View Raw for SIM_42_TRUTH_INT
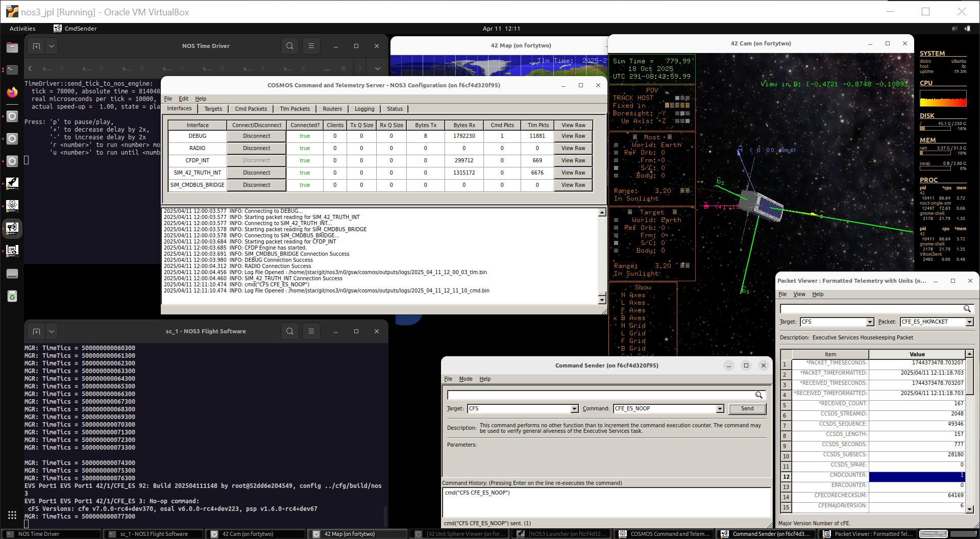 coord(573,173)
